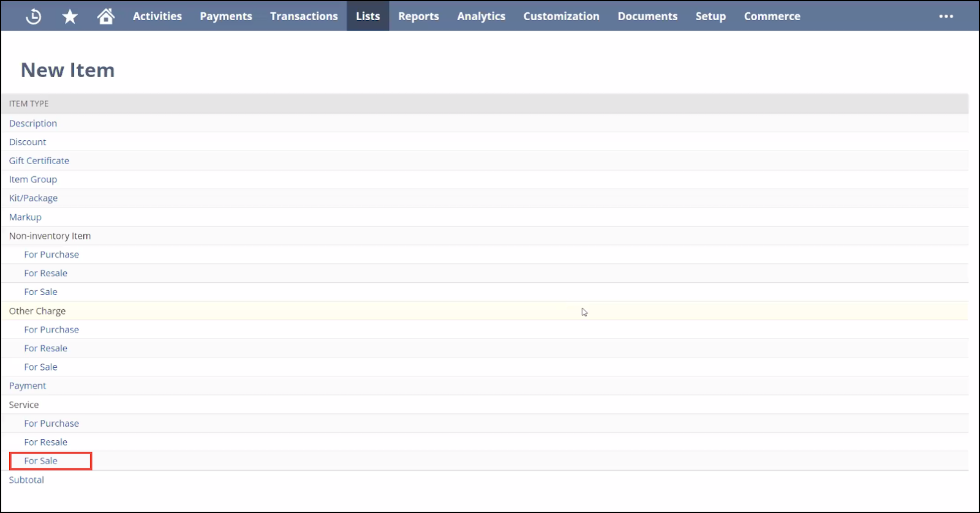Choose the Discount item type
Image resolution: width=980 pixels, height=513 pixels.
(28, 142)
